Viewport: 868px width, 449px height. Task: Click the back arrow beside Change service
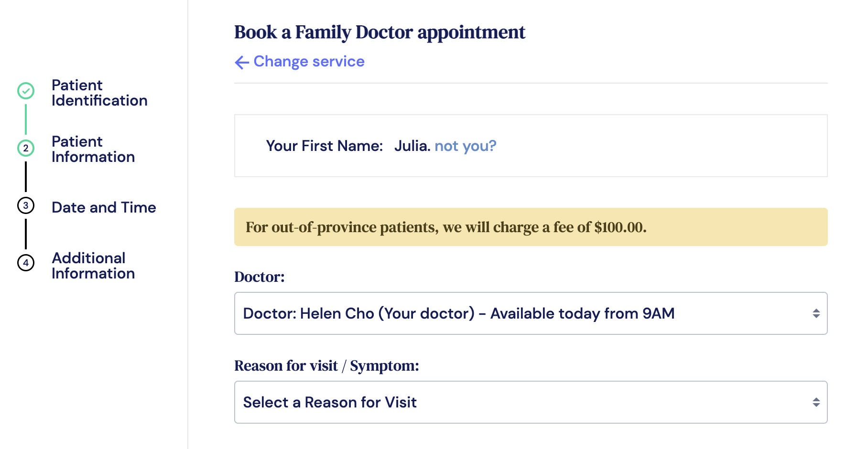[242, 62]
